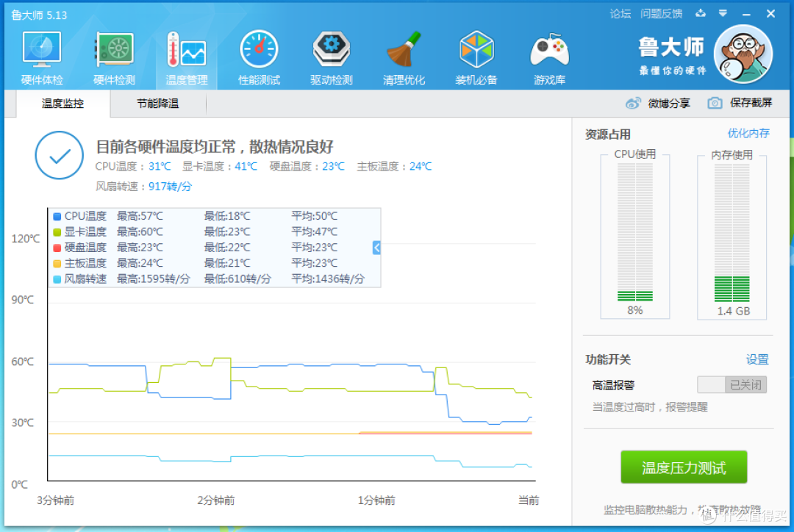
Task: Click the 最高:60℃ GPU value
Action: pyautogui.click(x=140, y=232)
